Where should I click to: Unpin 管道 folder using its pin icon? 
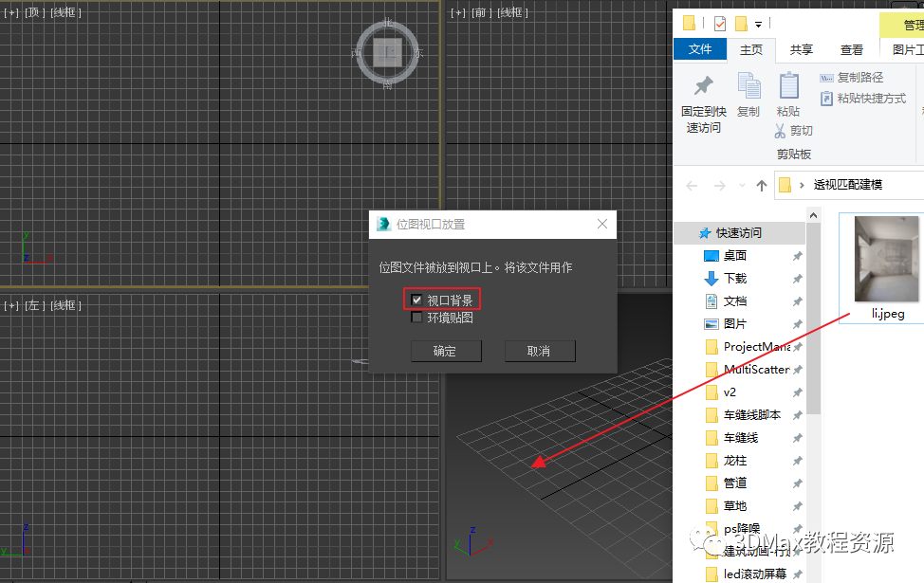pyautogui.click(x=797, y=483)
